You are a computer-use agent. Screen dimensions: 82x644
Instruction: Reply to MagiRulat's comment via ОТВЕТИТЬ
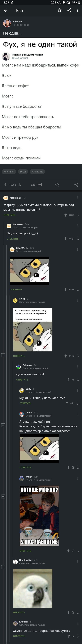point(10,215)
